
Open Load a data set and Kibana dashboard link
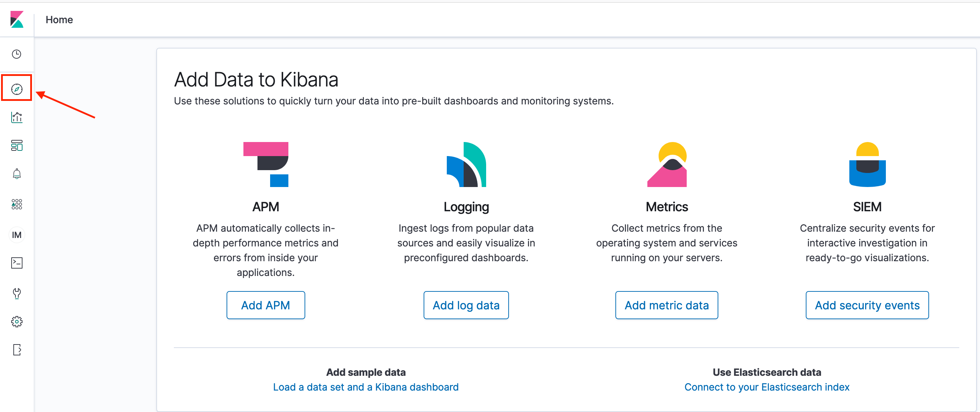(366, 387)
